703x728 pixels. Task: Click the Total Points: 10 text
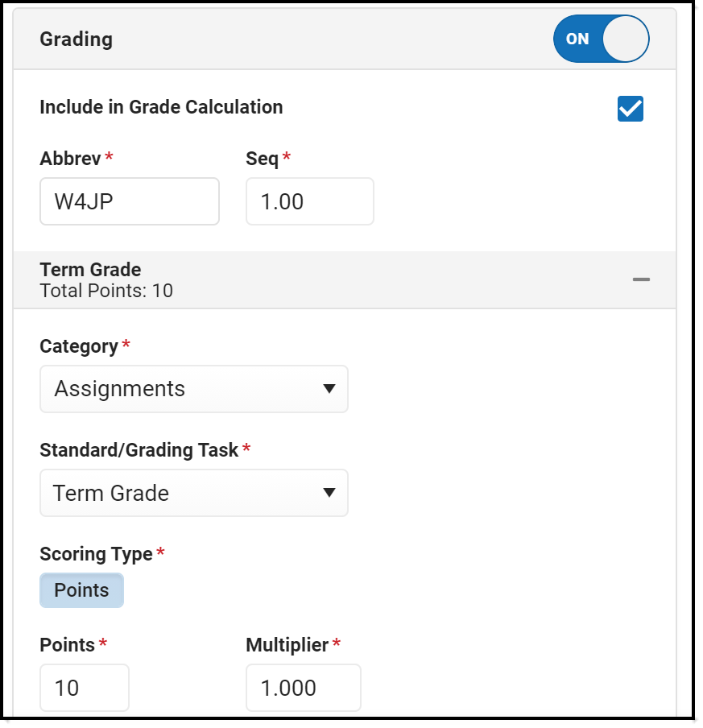(106, 291)
